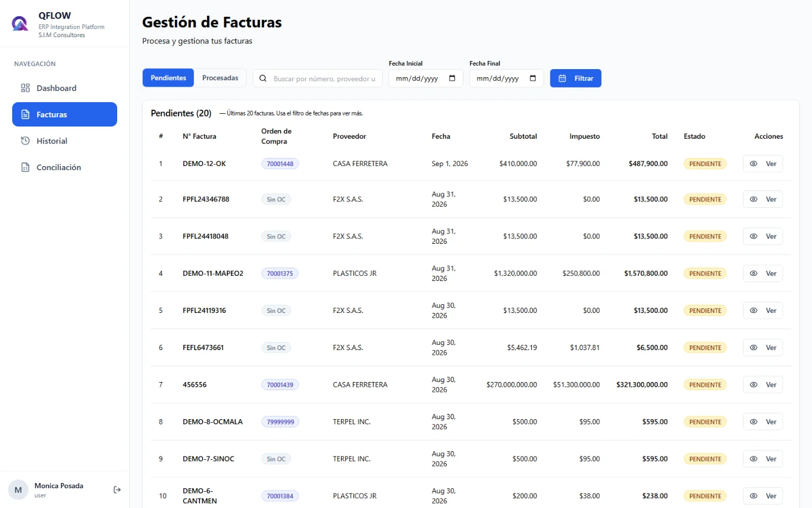Image resolution: width=812 pixels, height=508 pixels.
Task: Click purchase order badge 70001448
Action: (x=280, y=164)
